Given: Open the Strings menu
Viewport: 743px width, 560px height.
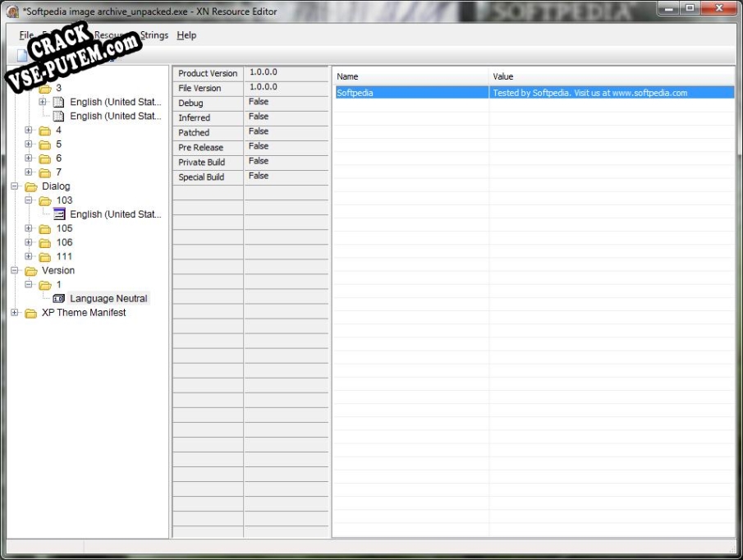Looking at the screenshot, I should point(154,35).
